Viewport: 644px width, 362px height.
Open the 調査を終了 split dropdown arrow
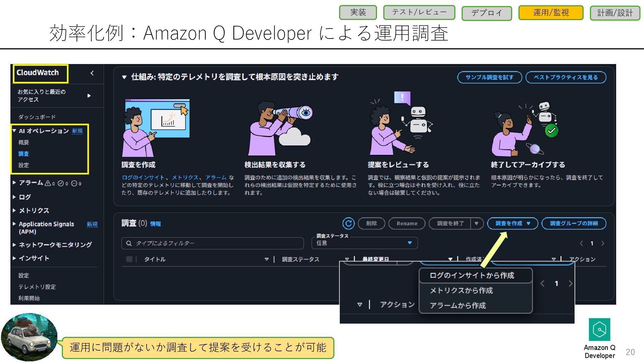click(x=477, y=223)
